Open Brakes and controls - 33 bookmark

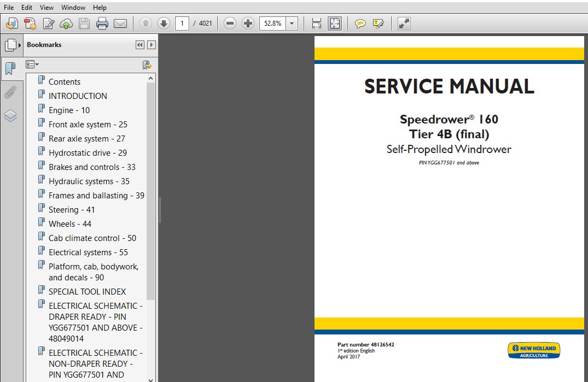[x=92, y=167]
